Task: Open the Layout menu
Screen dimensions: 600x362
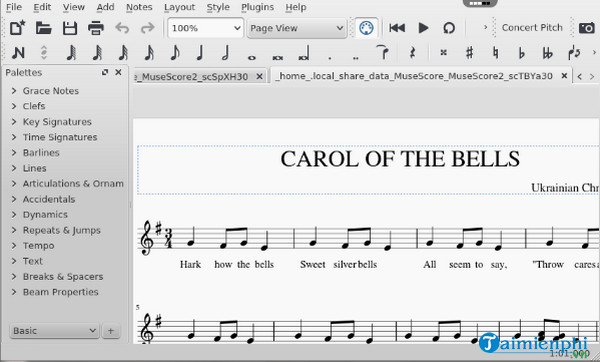Action: pyautogui.click(x=179, y=7)
